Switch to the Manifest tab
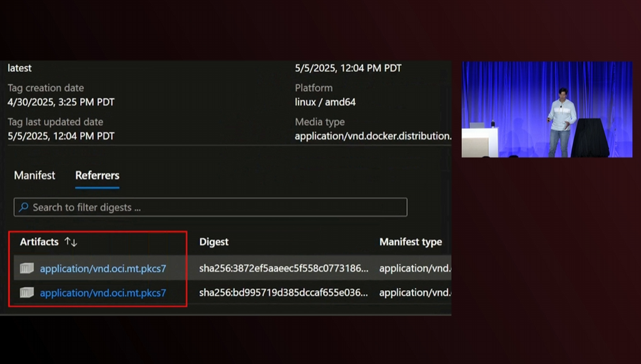Screen dimensions: 641x364 coord(34,176)
